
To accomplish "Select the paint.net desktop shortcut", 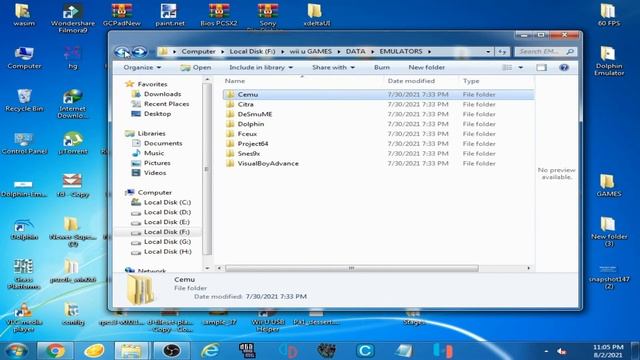I will pyautogui.click(x=170, y=15).
